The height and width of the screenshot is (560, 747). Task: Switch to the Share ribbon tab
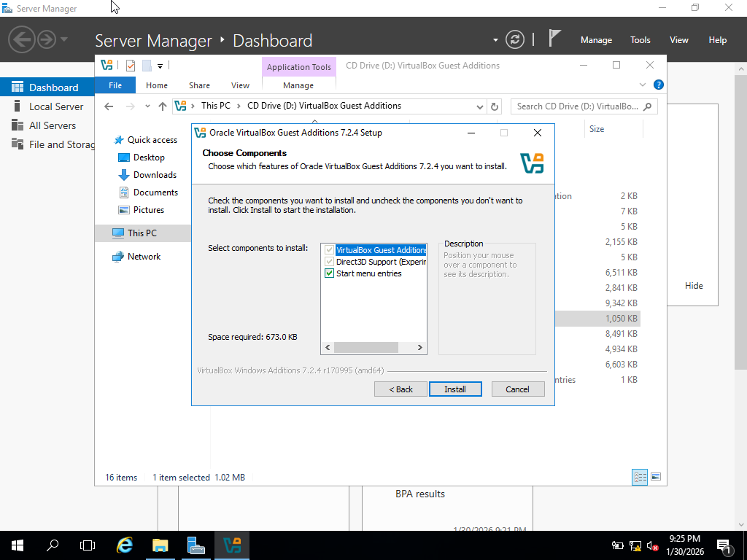pyautogui.click(x=199, y=85)
